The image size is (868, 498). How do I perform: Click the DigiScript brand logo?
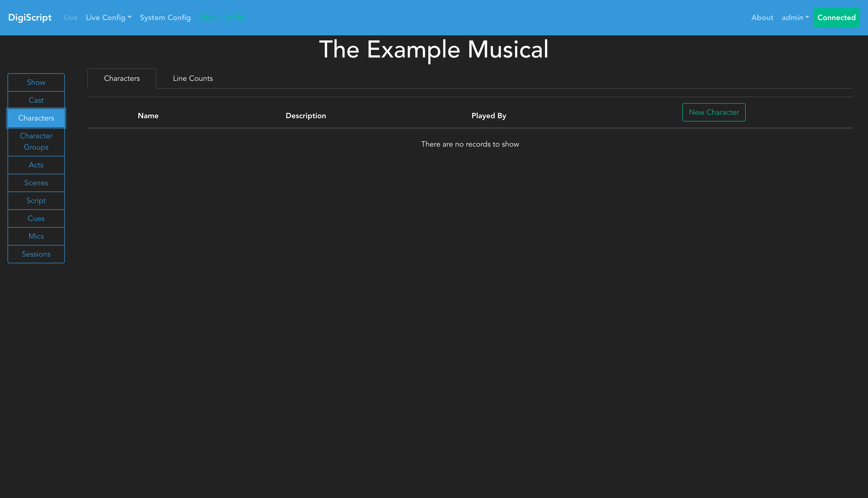click(x=30, y=17)
